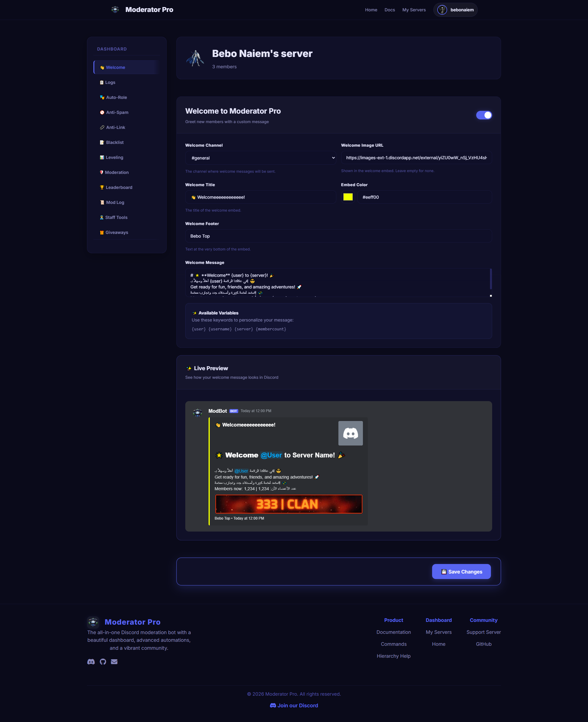The width and height of the screenshot is (588, 722).
Task: Click the Moderator Pro logo icon in header
Action: click(115, 9)
